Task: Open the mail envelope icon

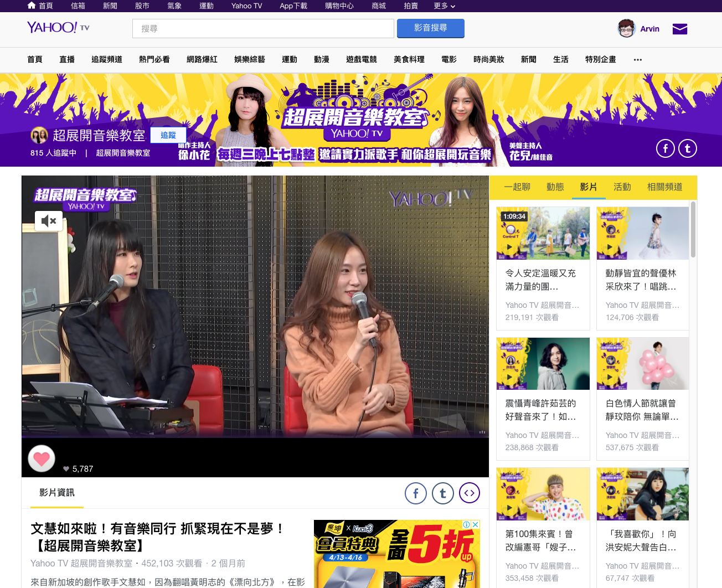Action: coord(680,29)
